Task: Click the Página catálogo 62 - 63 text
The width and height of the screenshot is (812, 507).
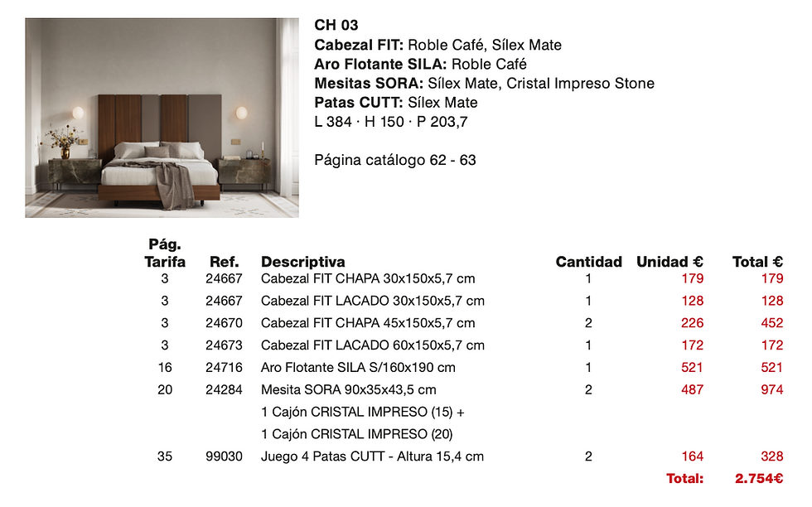Action: (x=395, y=160)
